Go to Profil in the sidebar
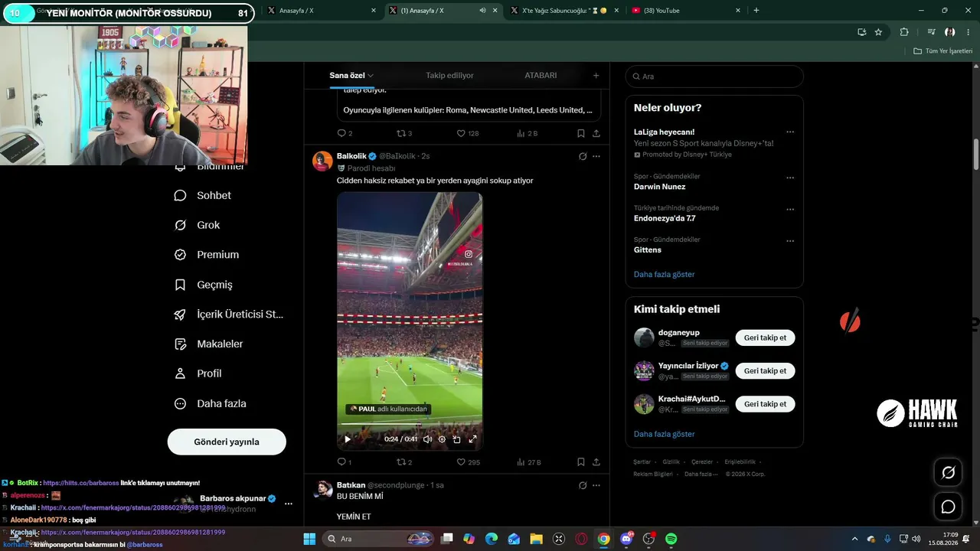The height and width of the screenshot is (551, 980). (x=198, y=373)
